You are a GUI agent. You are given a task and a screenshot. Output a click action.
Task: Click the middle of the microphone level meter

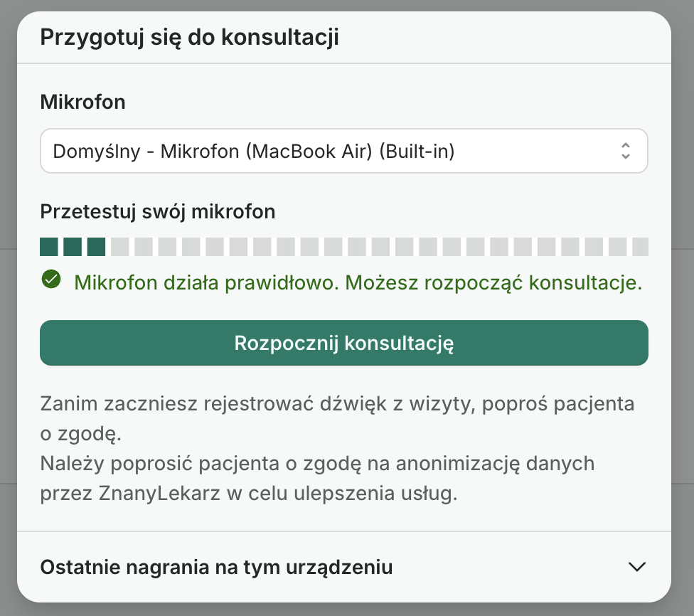344,246
